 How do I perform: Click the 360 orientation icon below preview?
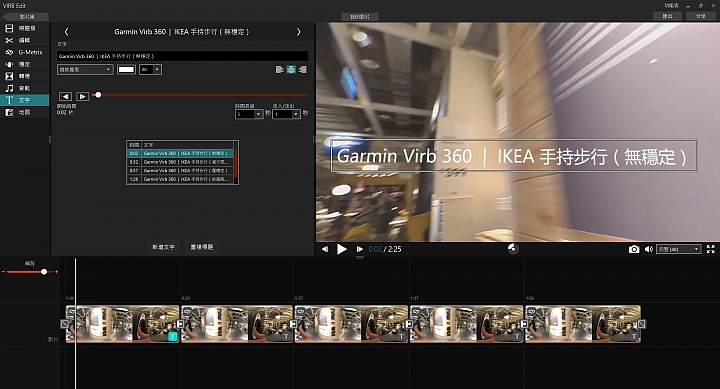513,248
